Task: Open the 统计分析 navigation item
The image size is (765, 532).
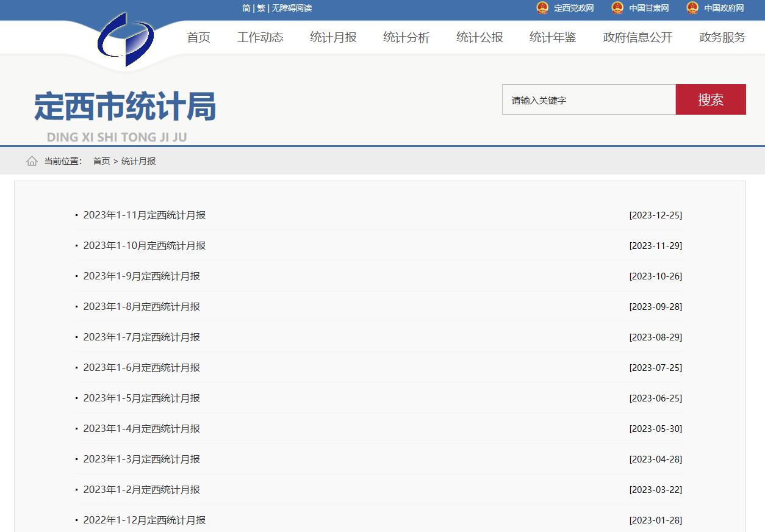Action: pos(406,37)
